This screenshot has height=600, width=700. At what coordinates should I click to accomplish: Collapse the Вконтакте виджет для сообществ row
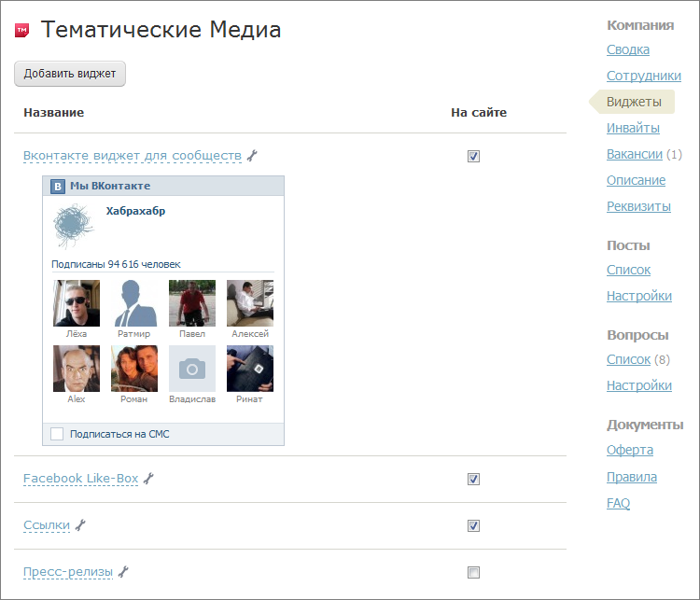tap(133, 155)
